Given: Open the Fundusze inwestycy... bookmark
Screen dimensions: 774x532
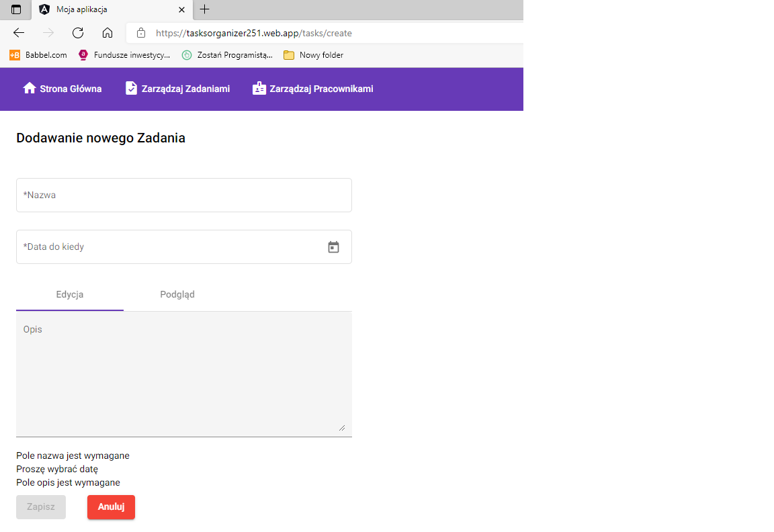Looking at the screenshot, I should pyautogui.click(x=124, y=55).
